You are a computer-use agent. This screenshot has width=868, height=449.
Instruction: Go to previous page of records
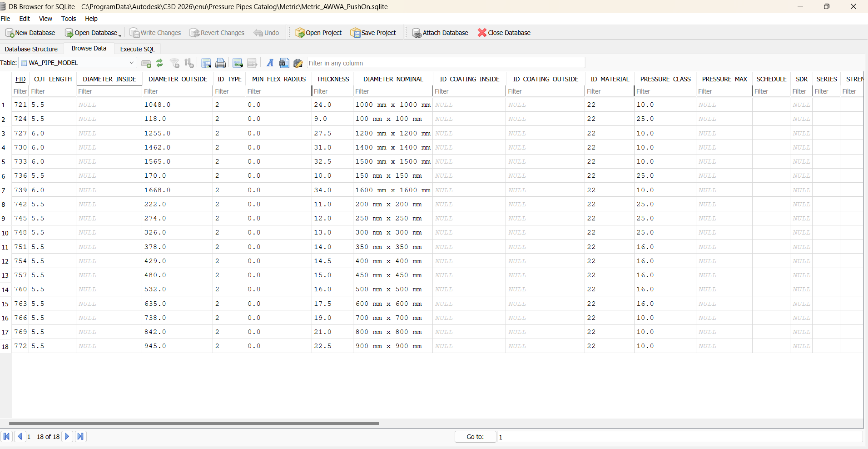20,437
